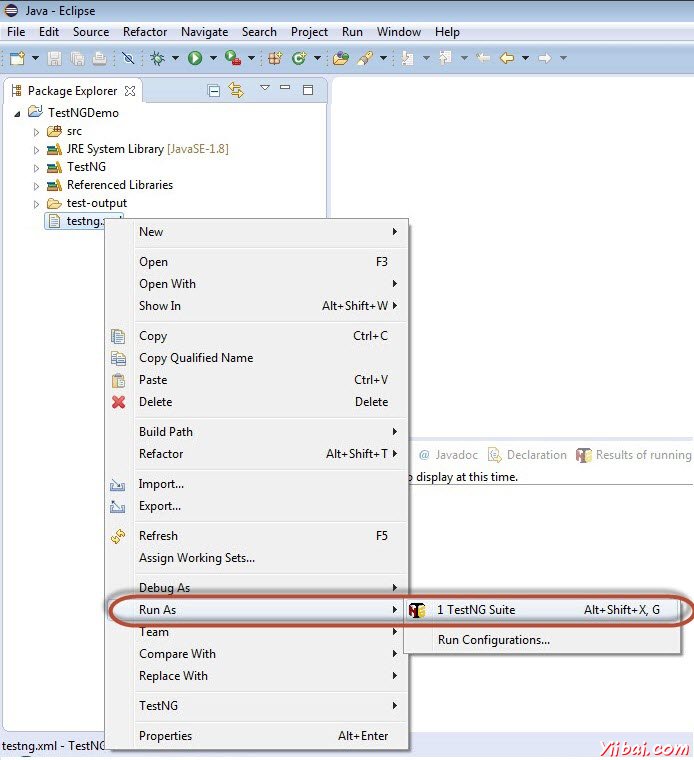The width and height of the screenshot is (694, 760).
Task: Choose Export... in context menu
Action: [257, 506]
